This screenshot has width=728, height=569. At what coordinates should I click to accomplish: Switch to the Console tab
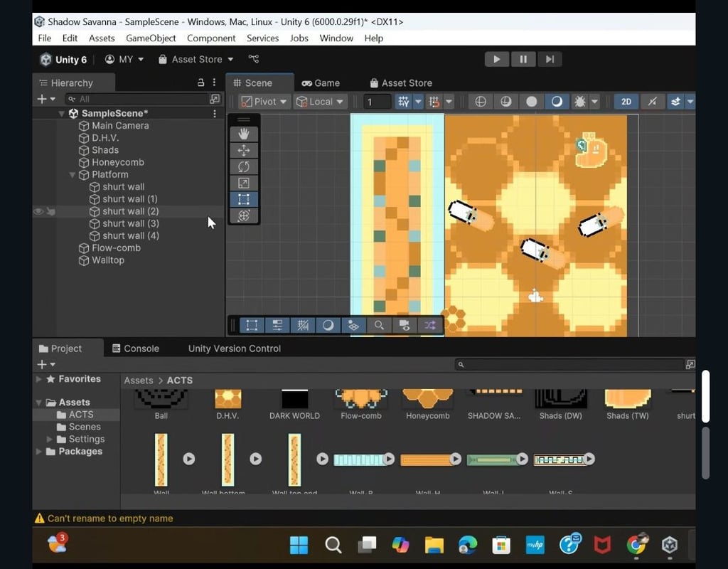[136, 349]
